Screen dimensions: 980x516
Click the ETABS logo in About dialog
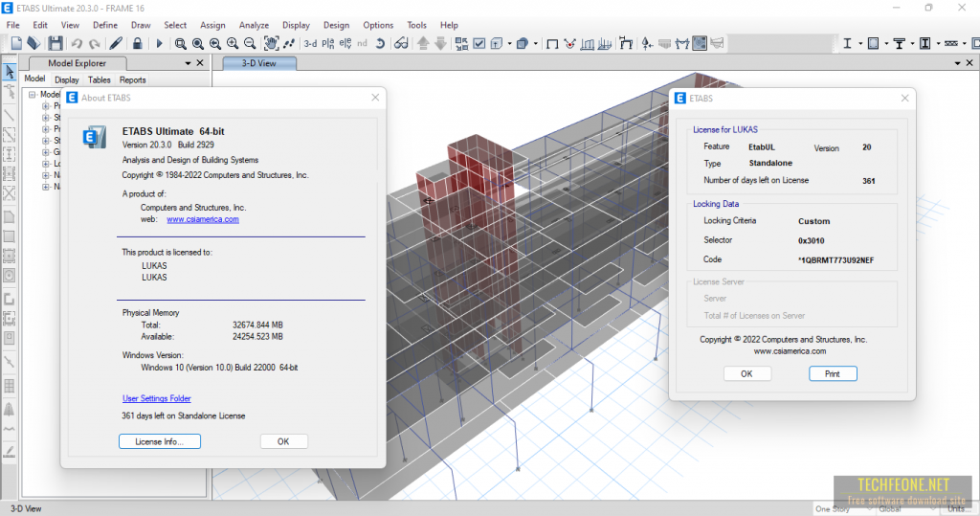click(x=95, y=136)
